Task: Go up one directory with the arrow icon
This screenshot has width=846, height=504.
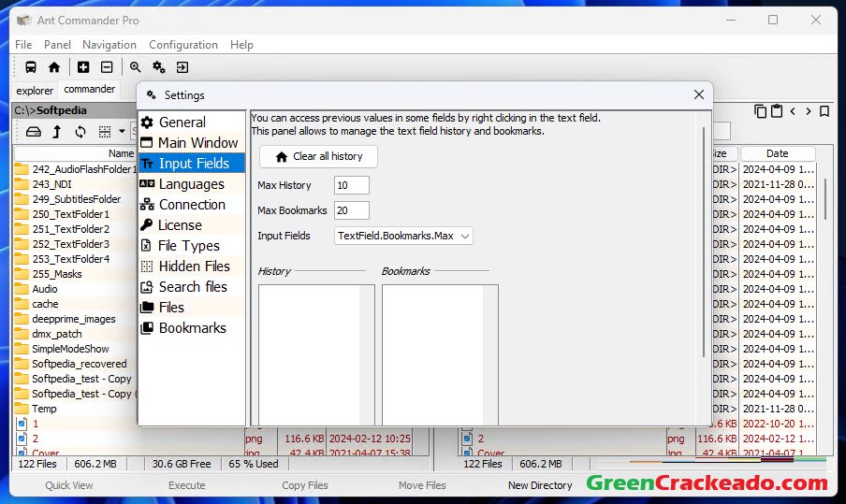Action: pyautogui.click(x=57, y=132)
